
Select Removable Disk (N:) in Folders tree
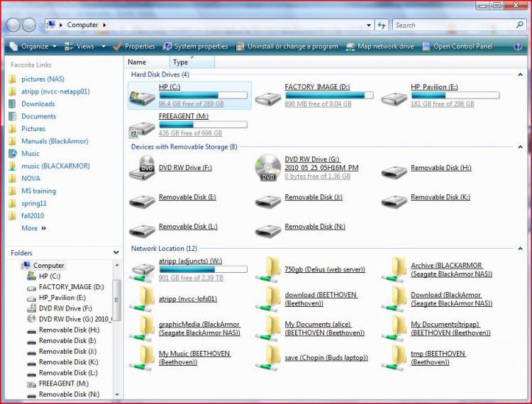[x=70, y=395]
